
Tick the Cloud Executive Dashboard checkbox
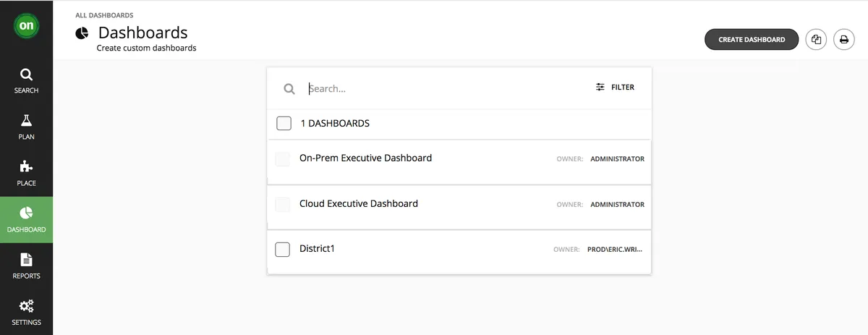(x=283, y=205)
